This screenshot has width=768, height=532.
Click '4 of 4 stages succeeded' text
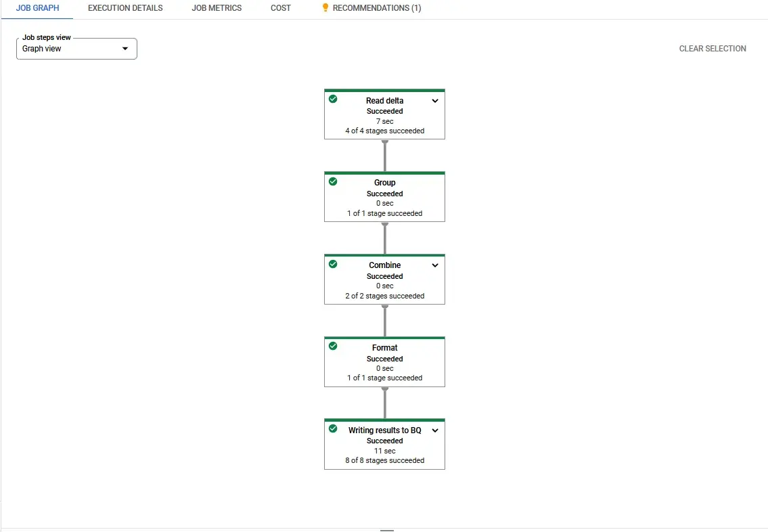pos(384,131)
